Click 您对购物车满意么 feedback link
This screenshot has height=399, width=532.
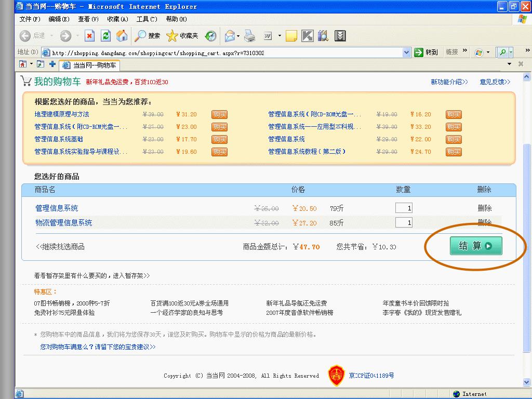pos(98,347)
